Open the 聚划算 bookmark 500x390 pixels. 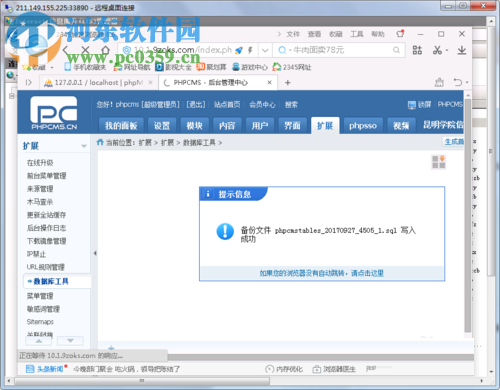(211, 67)
